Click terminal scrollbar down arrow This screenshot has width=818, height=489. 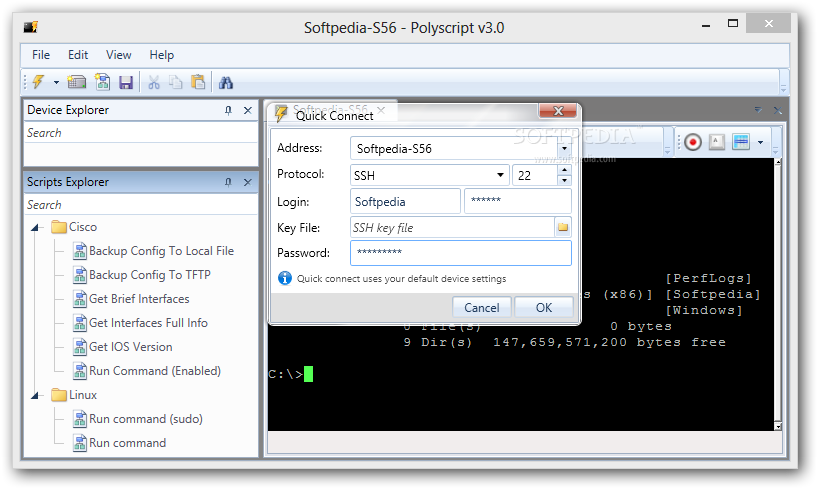pyautogui.click(x=778, y=426)
